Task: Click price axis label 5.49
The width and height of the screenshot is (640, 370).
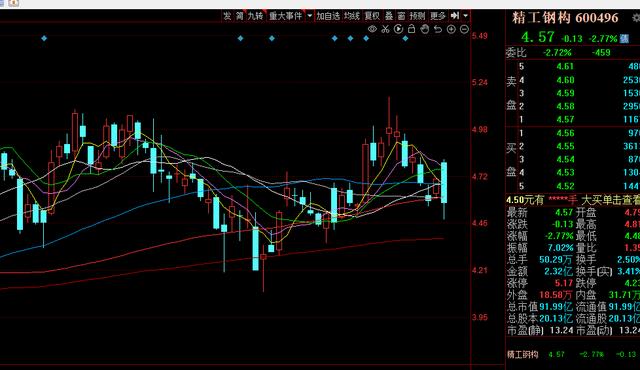Action: pyautogui.click(x=480, y=36)
